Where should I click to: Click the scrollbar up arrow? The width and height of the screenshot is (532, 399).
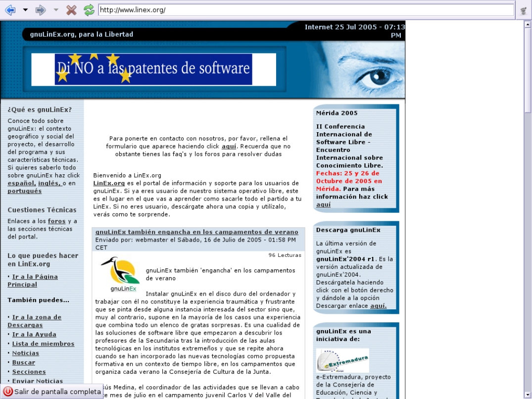(528, 24)
